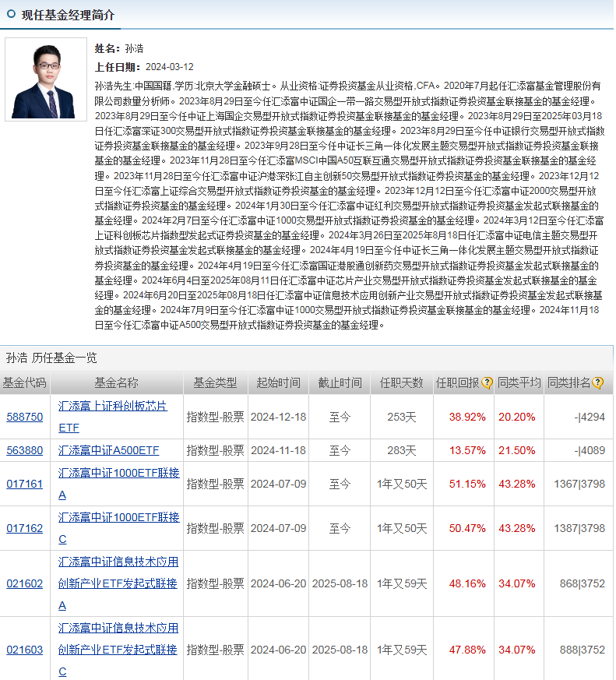Click the 基金类型 column header
Image resolution: width=616 pixels, height=680 pixels.
coord(215,382)
